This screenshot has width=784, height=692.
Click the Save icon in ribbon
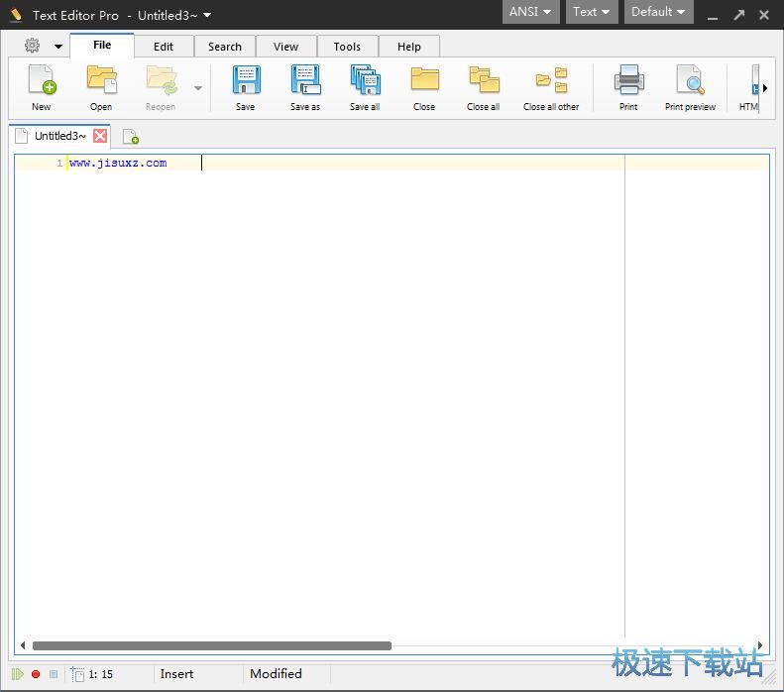[x=245, y=81]
